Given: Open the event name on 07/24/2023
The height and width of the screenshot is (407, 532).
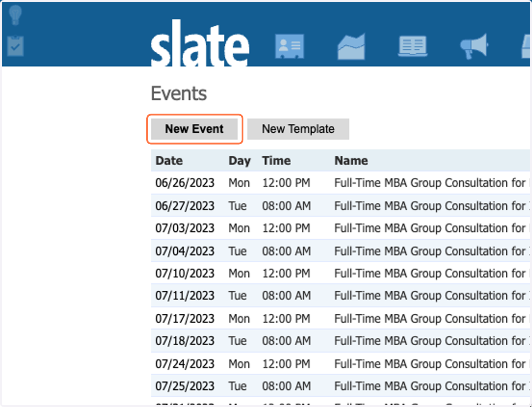Looking at the screenshot, I should click(x=432, y=364).
